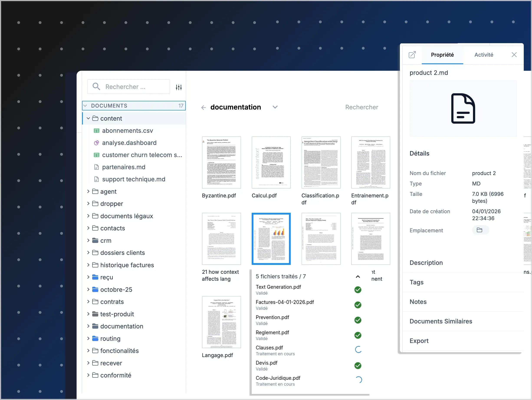532x400 pixels.
Task: Click the green check for Devis.pdf
Action: click(x=358, y=365)
